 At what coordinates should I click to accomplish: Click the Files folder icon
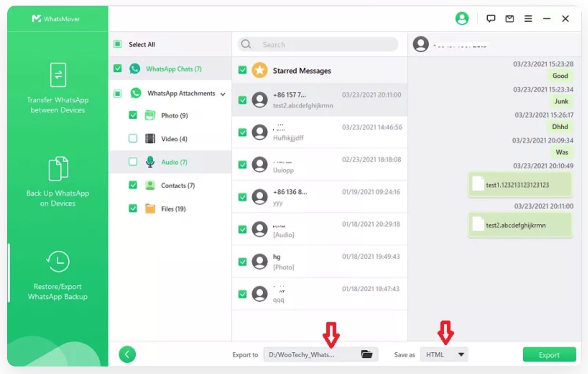pos(150,208)
